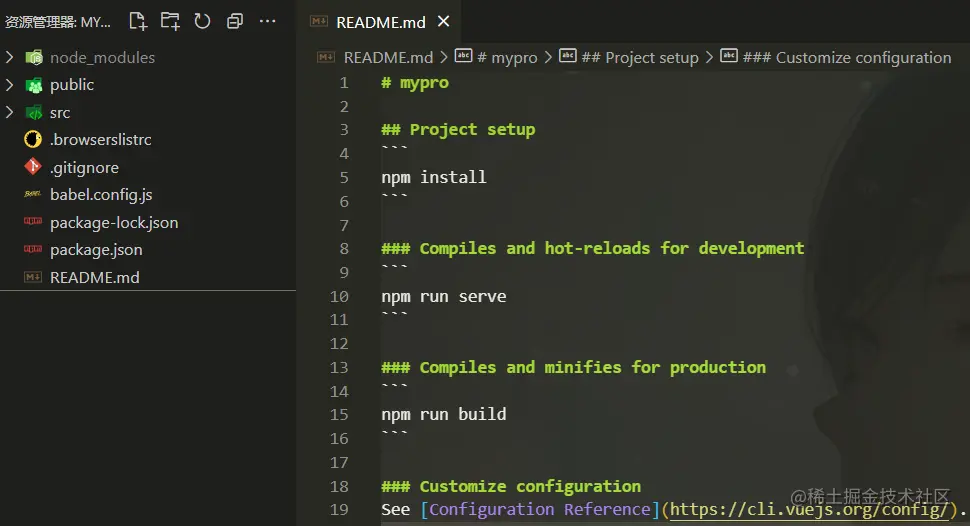Click the markdown icon on README.md tab
The height and width of the screenshot is (526, 970).
(319, 22)
